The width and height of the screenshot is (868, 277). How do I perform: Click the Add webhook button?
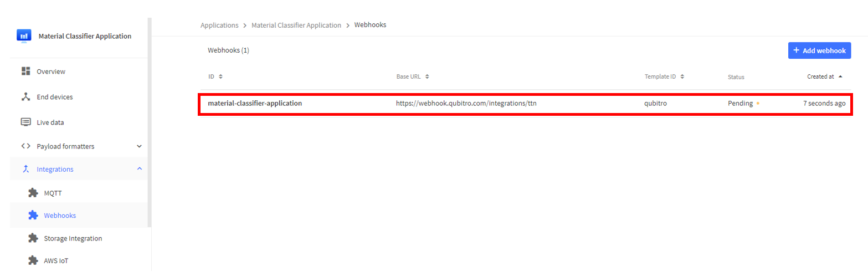(819, 50)
